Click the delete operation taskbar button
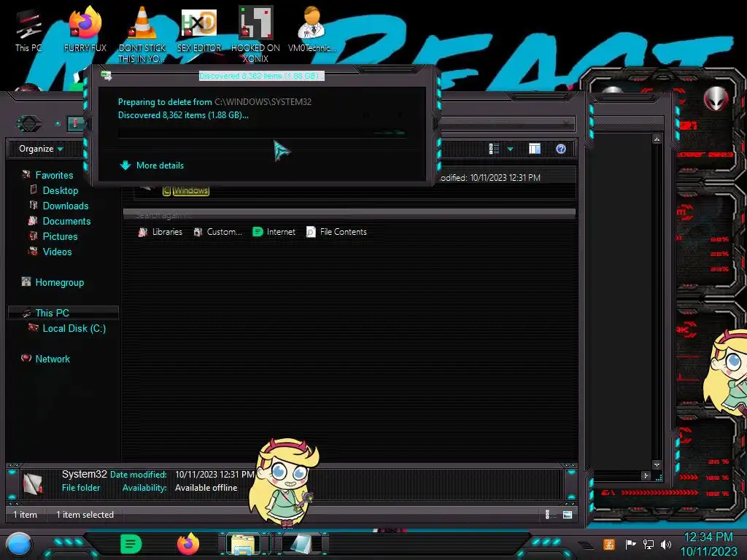Screen dimensions: 747x560 click(x=301, y=544)
